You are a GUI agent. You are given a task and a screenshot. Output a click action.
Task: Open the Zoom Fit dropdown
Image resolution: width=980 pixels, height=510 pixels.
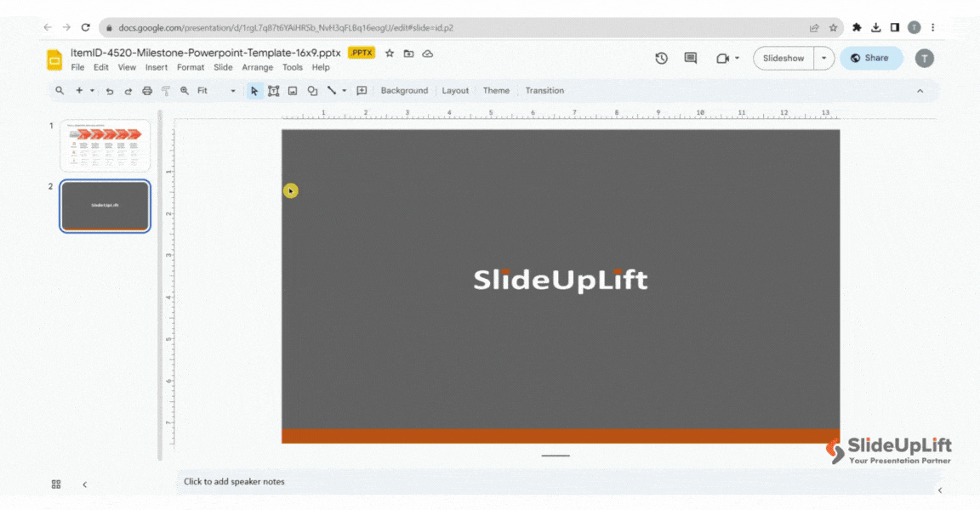(x=232, y=90)
